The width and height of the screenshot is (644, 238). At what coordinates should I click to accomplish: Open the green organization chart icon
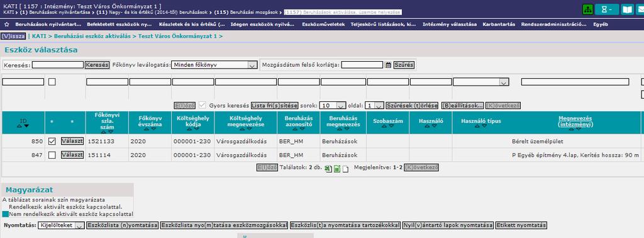[588, 9]
